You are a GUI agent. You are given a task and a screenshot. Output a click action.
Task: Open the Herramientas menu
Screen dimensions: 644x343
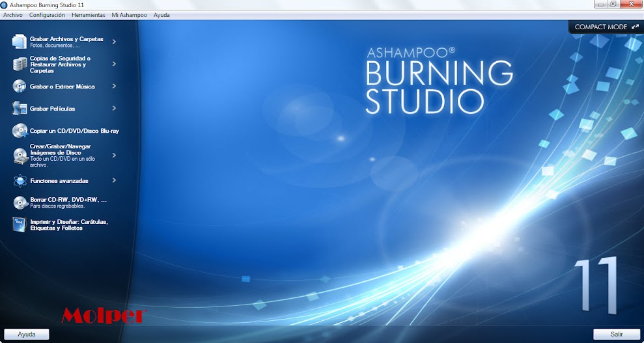[x=89, y=15]
